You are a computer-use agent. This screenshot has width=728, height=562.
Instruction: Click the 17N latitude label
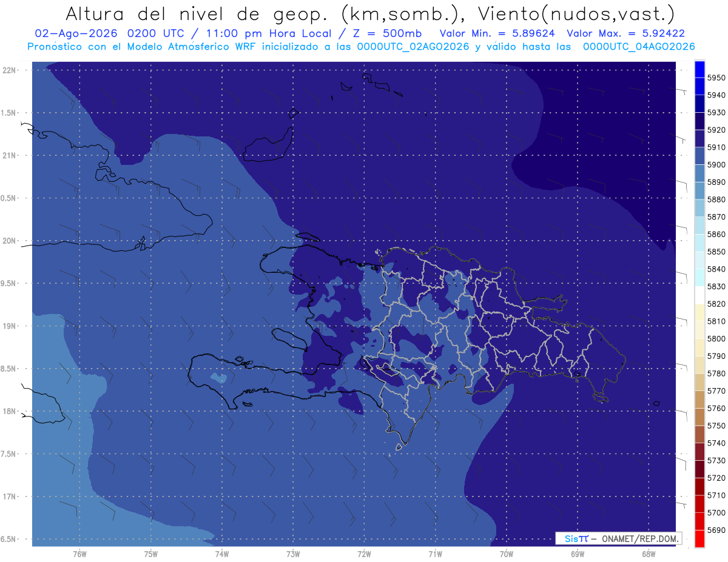[10, 497]
